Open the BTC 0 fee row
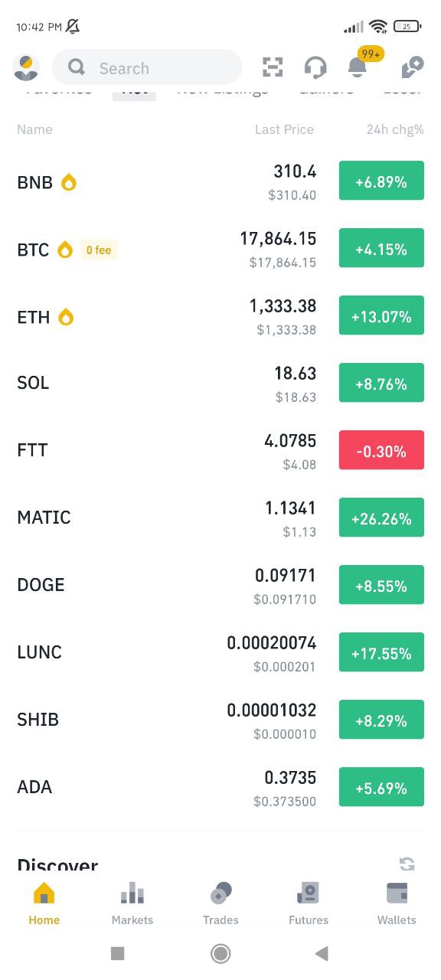Image resolution: width=441 pixels, height=980 pixels. (220, 250)
